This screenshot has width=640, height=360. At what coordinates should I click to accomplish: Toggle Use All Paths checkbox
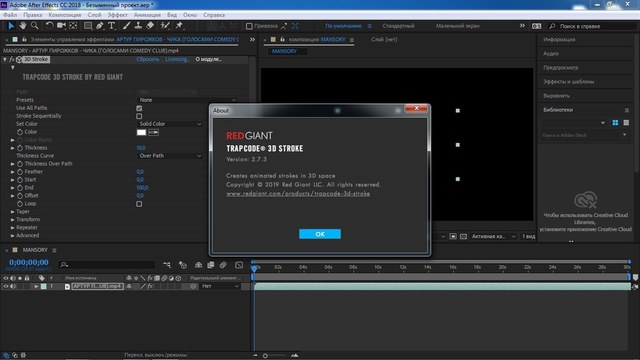coord(139,108)
